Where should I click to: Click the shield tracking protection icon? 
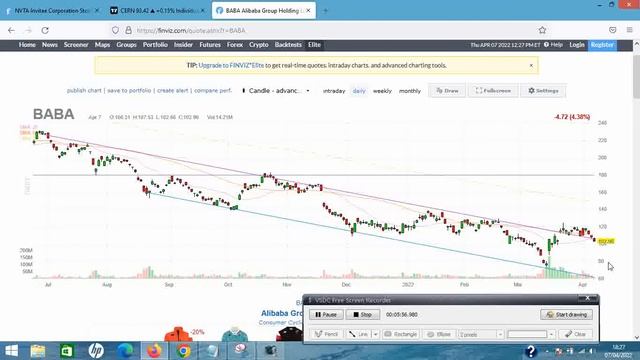116,30
